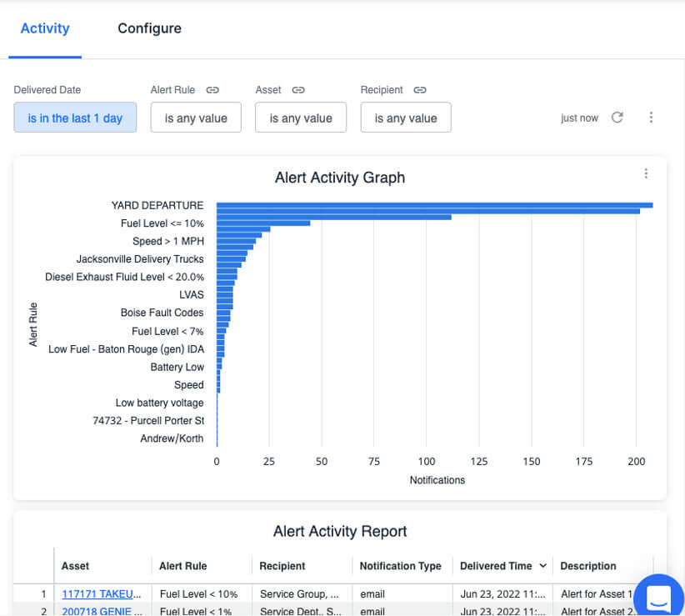This screenshot has height=616, width=685.
Task: Click the Fuel Level <= 10% bar
Action: [x=263, y=223]
